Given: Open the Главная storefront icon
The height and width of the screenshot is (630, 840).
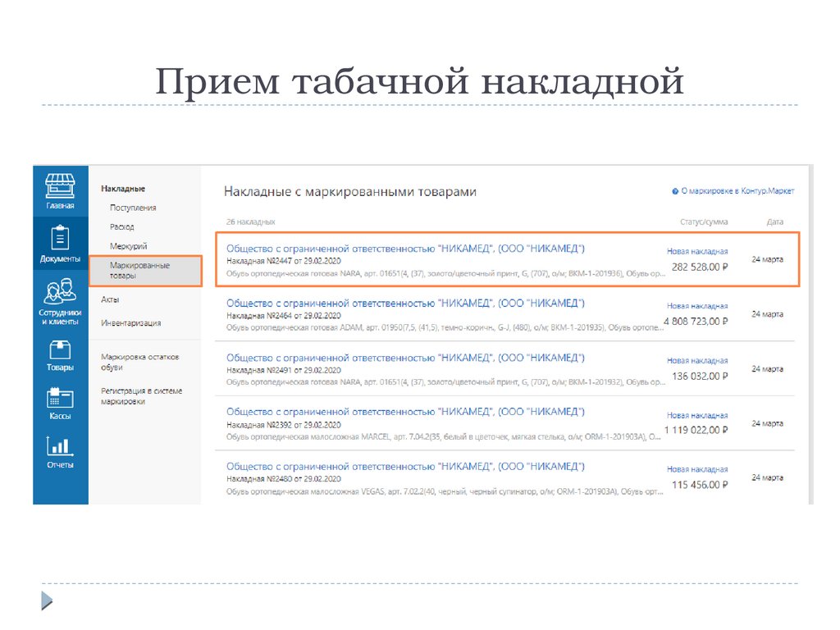Looking at the screenshot, I should pos(60,186).
